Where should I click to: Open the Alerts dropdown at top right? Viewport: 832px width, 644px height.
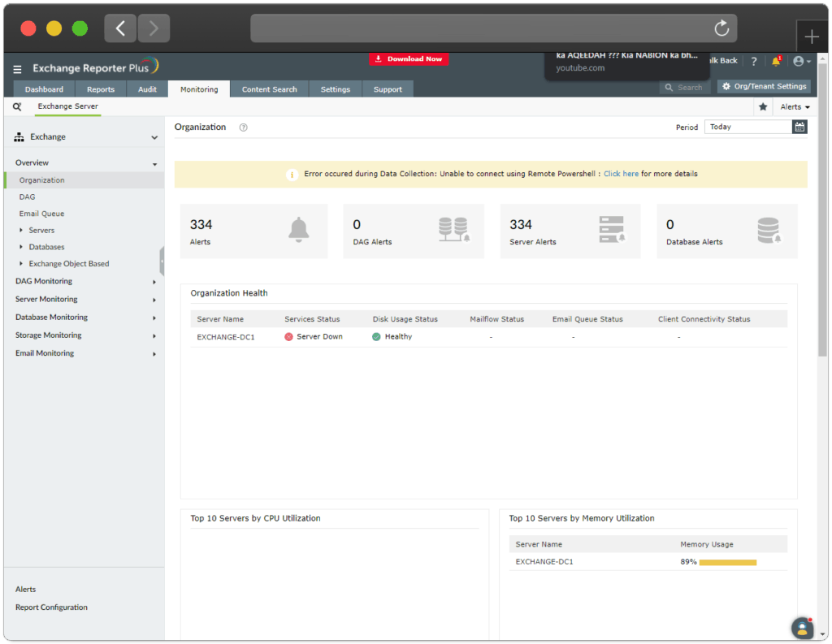(795, 107)
